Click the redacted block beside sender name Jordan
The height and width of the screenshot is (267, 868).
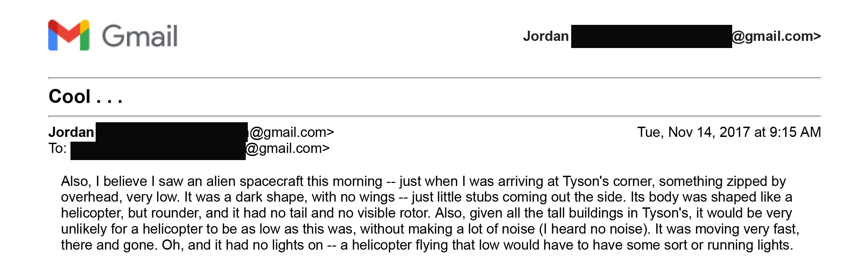[x=172, y=132]
